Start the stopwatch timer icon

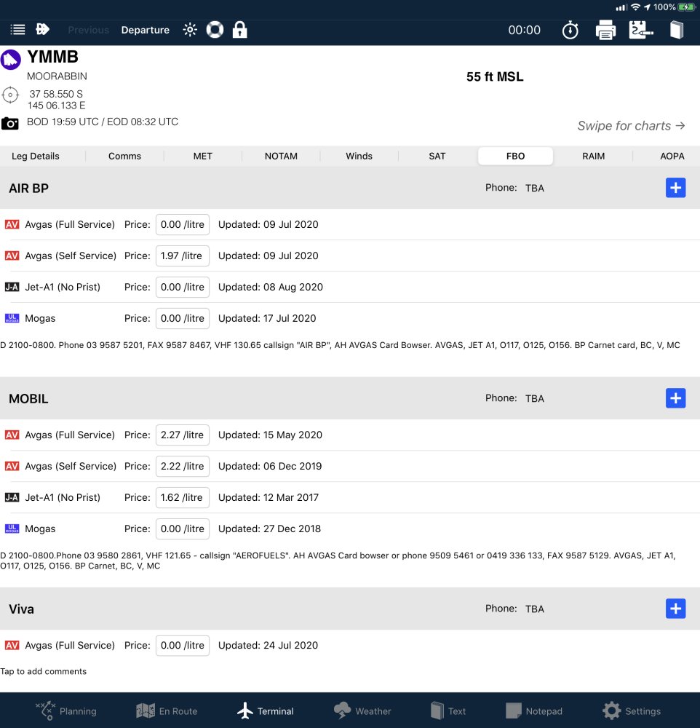point(570,31)
